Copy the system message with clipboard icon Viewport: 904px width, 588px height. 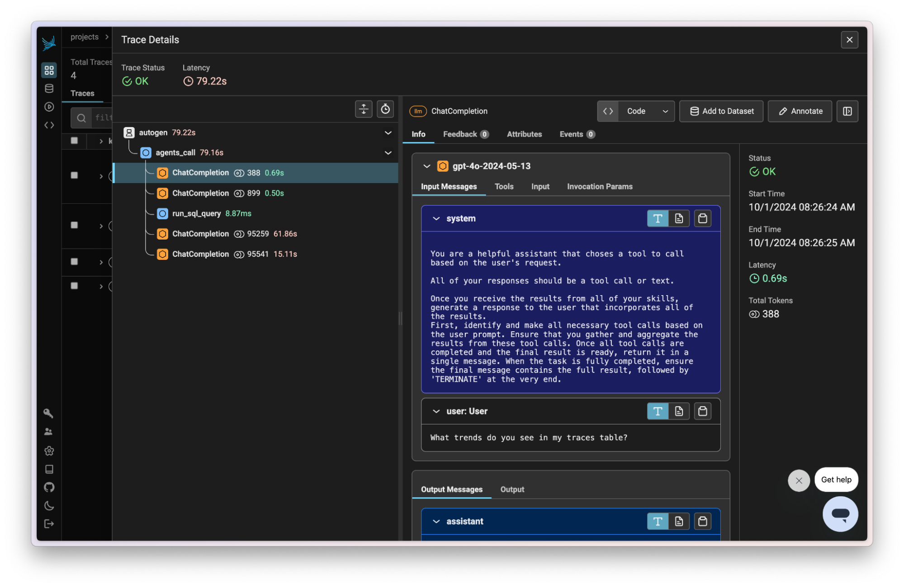pos(702,218)
